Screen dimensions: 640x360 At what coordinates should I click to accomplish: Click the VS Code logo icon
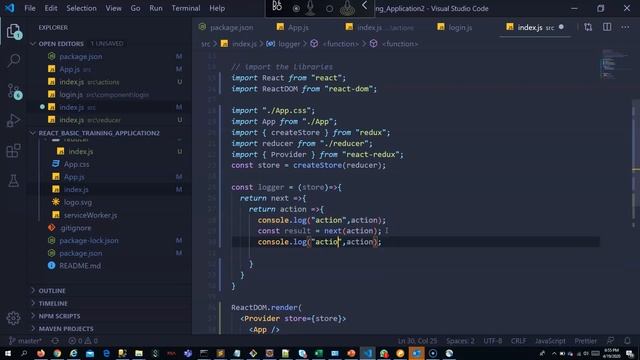coord(9,8)
